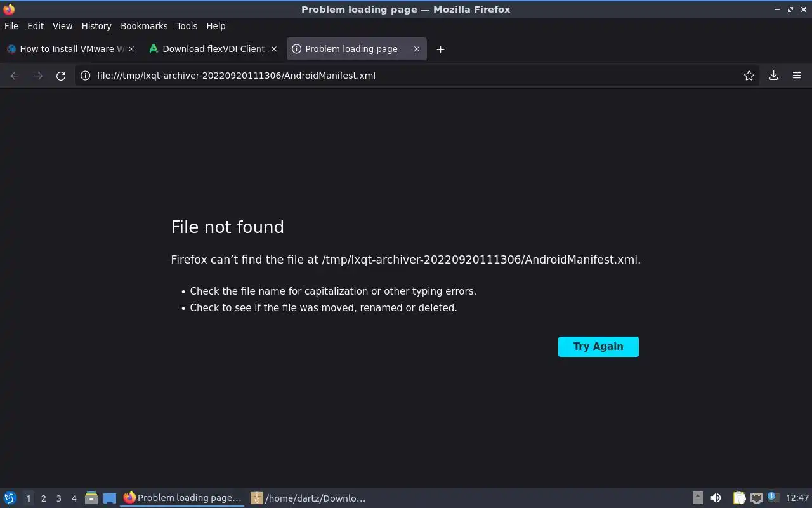
Task: Bookmark this page with star icon
Action: point(749,76)
